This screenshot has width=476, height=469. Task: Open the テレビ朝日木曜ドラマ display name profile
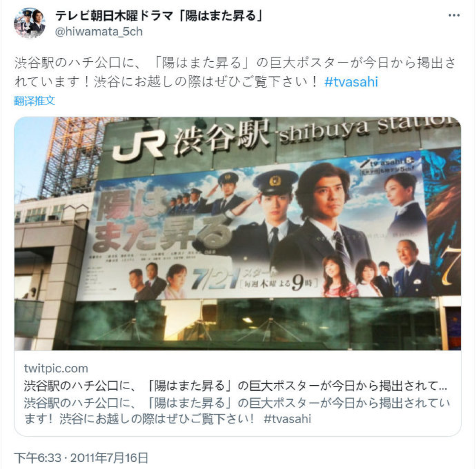(159, 16)
